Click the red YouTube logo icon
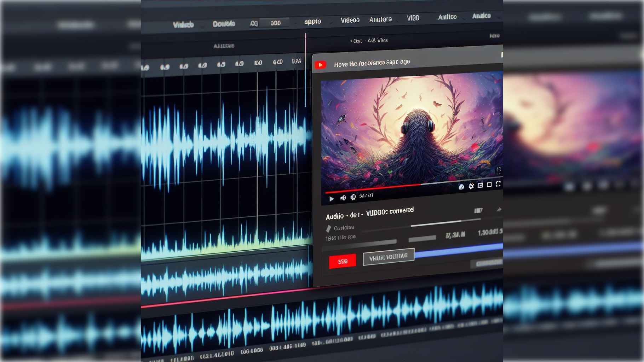The image size is (644, 362). point(321,65)
